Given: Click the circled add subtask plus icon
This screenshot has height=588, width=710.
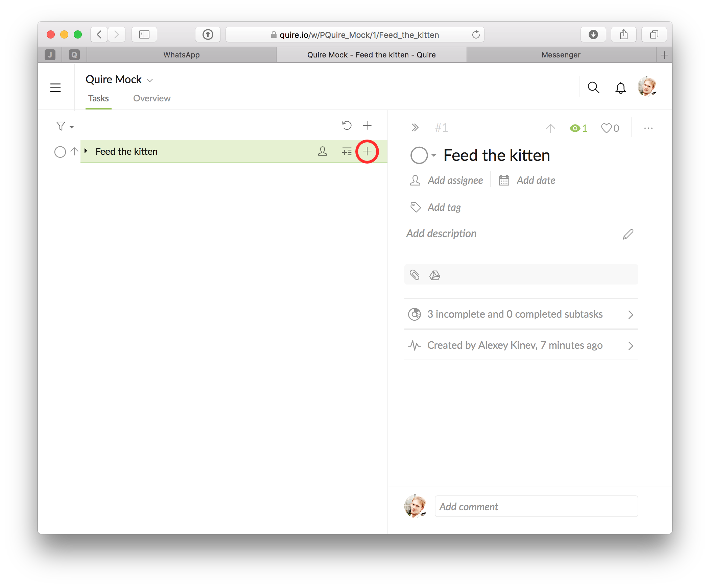Looking at the screenshot, I should [x=367, y=151].
